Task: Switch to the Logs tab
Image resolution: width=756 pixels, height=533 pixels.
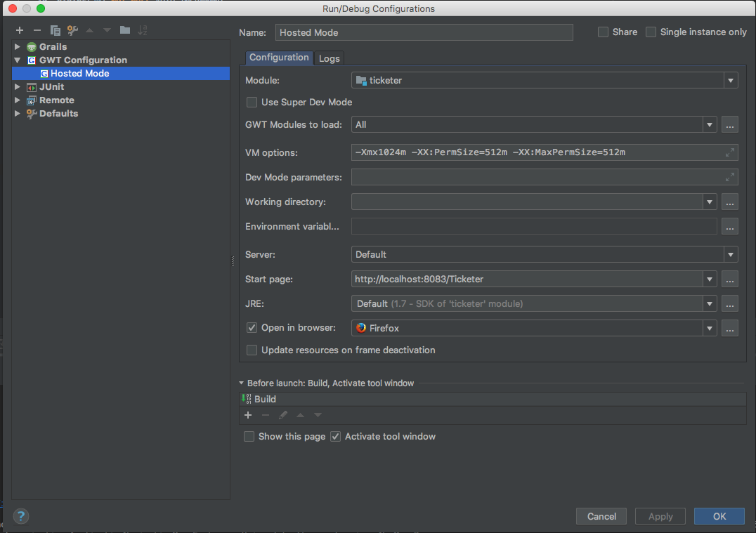Action: 329,58
